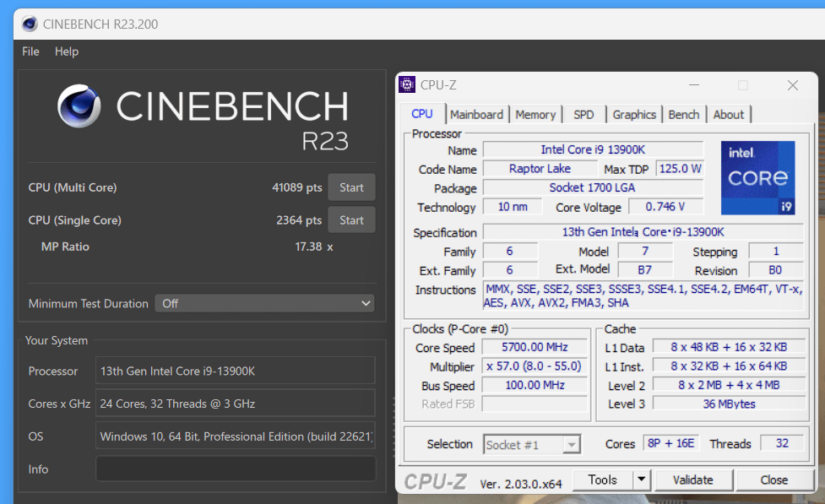Start the CPU Single Core test
The image size is (825, 504).
tap(351, 220)
